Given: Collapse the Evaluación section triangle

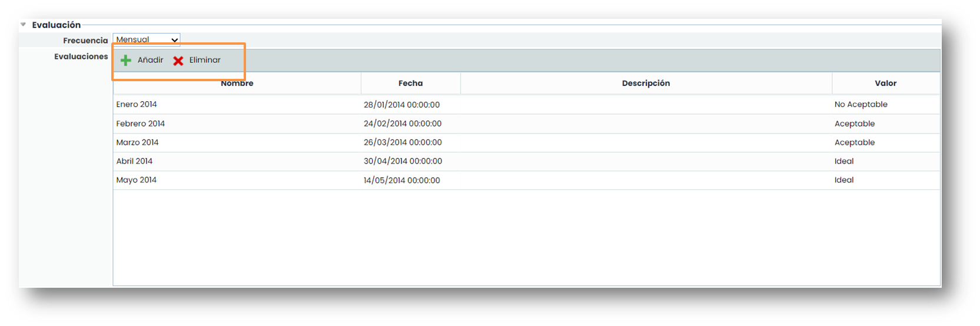Looking at the screenshot, I should click(x=23, y=25).
